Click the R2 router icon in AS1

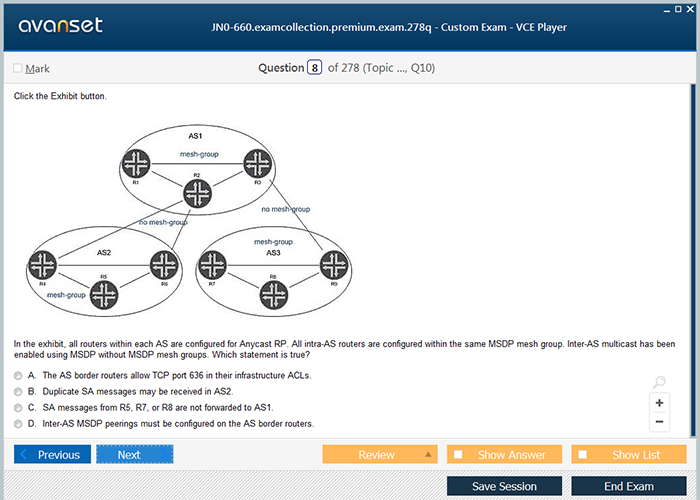click(x=197, y=194)
